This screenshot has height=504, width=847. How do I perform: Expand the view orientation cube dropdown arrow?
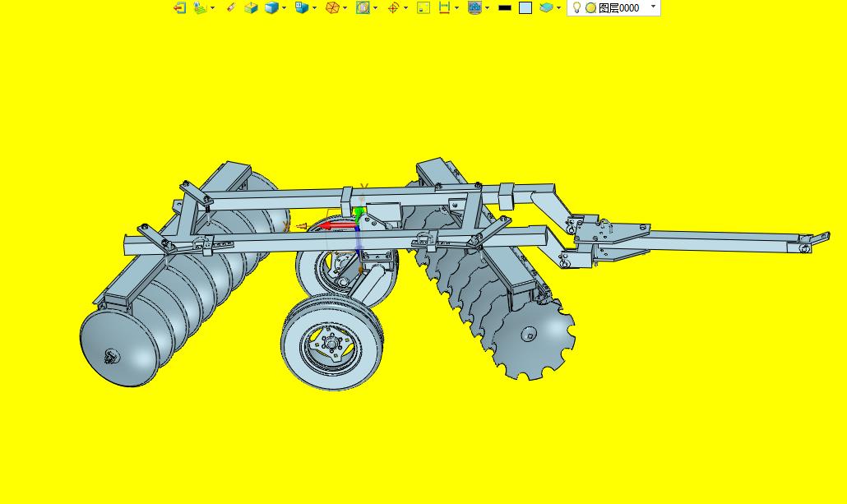314,7
